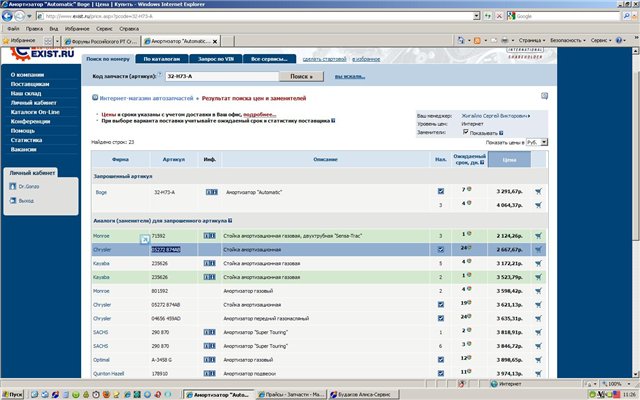The width and height of the screenshot is (640, 400).
Task: Add Chrysler 04656 455AD to cart
Action: [538, 318]
